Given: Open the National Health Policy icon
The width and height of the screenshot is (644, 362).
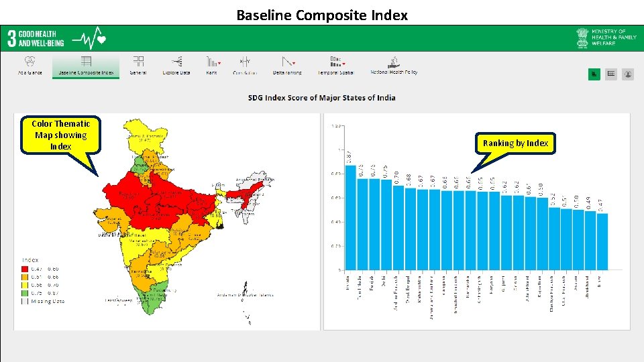Looking at the screenshot, I should (x=394, y=62).
